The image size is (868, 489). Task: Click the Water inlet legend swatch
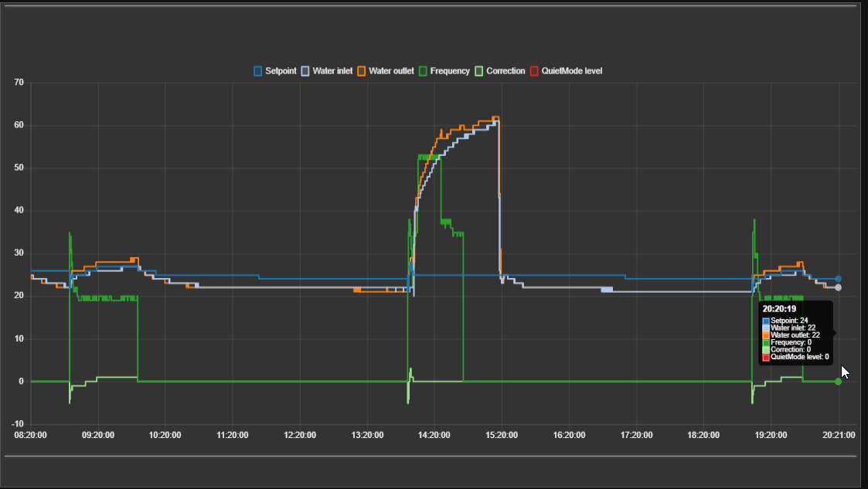(x=304, y=71)
